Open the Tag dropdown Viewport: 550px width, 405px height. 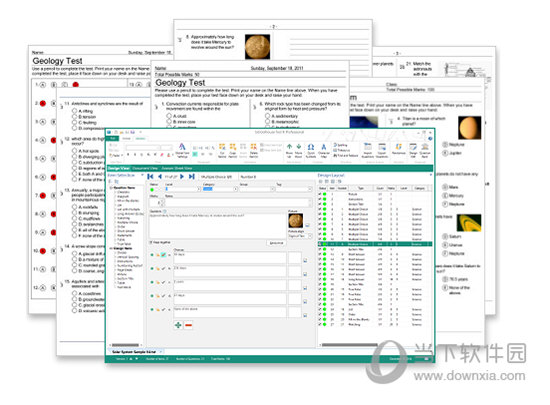[x=310, y=189]
